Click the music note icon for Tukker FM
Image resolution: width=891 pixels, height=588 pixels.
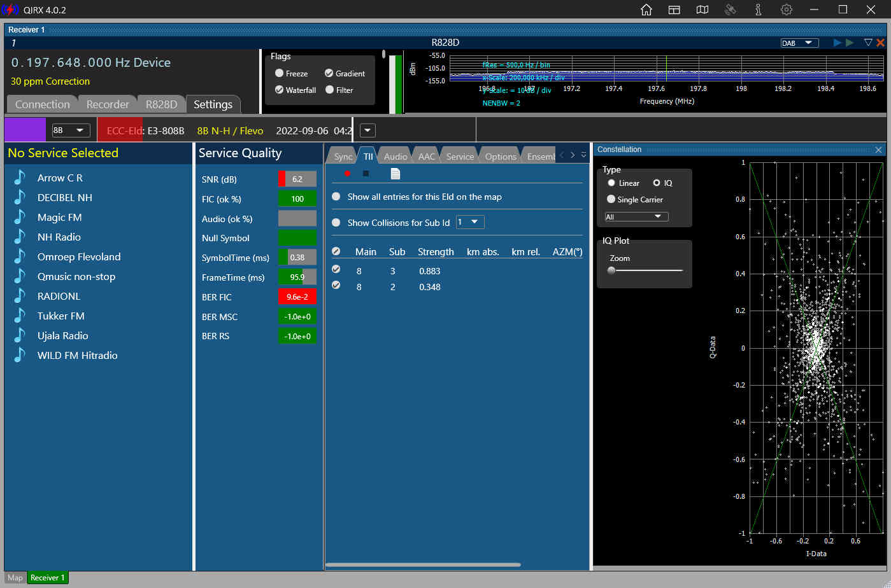tap(20, 316)
